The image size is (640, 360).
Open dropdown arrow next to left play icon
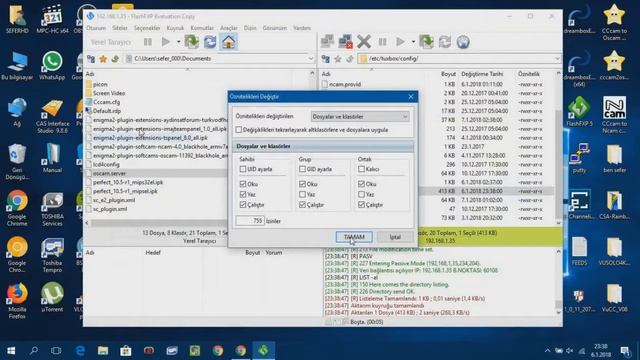click(x=178, y=42)
